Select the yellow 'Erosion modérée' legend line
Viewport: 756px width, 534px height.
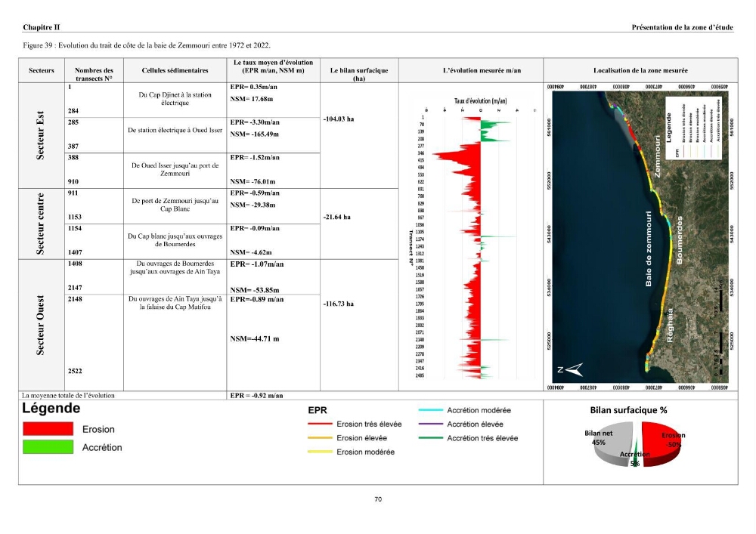(320, 452)
